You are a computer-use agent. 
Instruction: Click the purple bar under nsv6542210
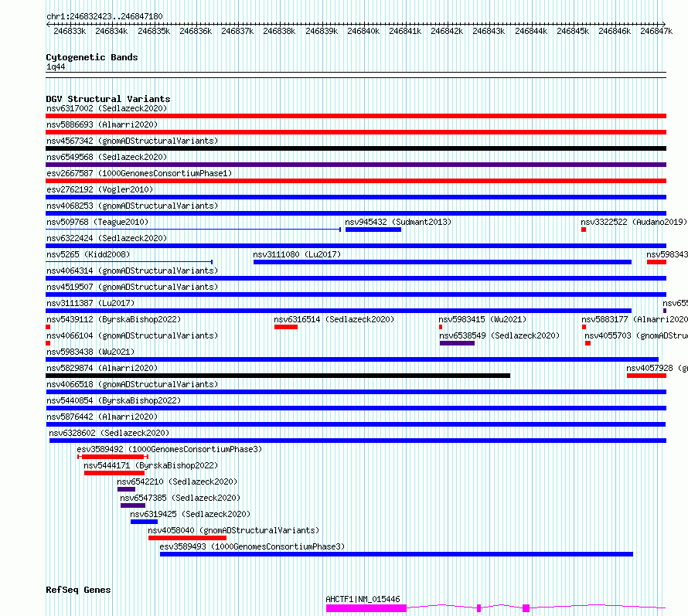point(126,489)
